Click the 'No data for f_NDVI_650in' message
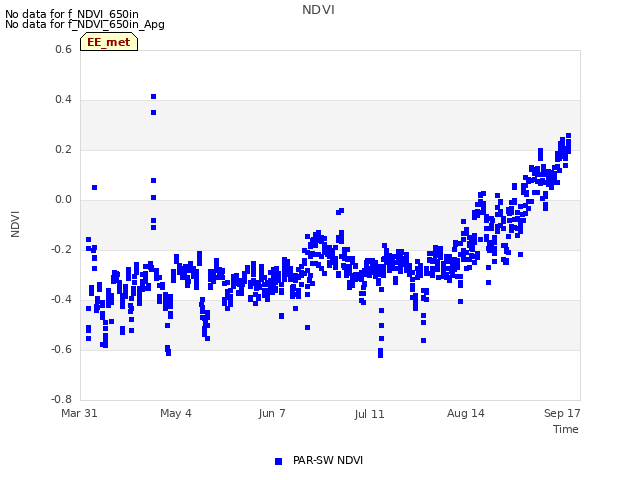 [x=72, y=14]
